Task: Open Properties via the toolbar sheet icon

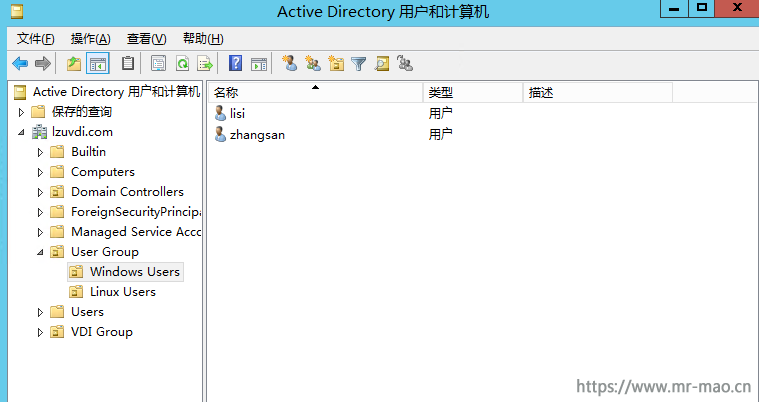Action: pos(158,63)
